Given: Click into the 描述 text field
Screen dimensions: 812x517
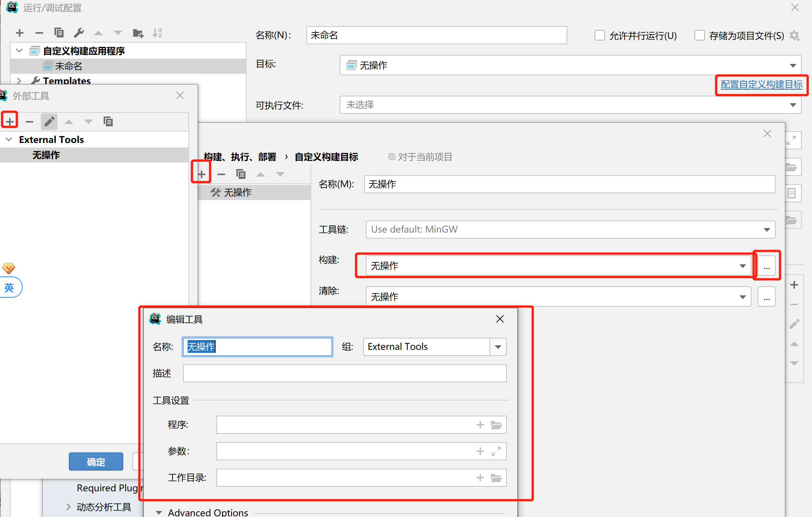Looking at the screenshot, I should [344, 373].
